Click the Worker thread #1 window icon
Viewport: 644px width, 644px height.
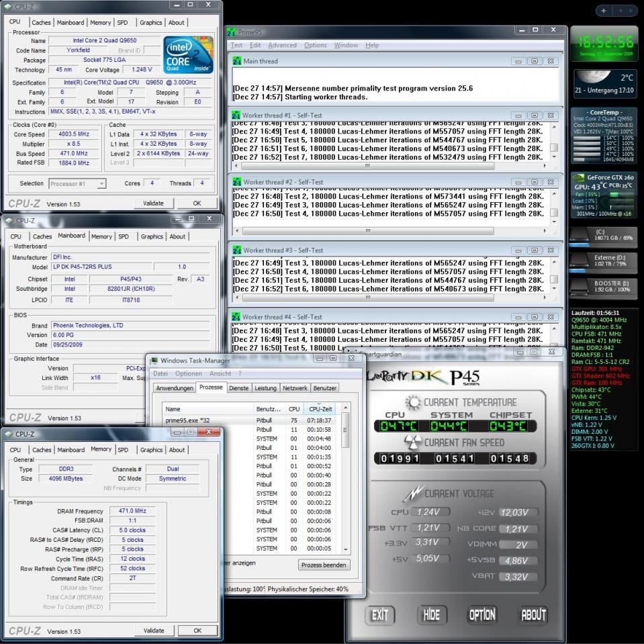(236, 116)
